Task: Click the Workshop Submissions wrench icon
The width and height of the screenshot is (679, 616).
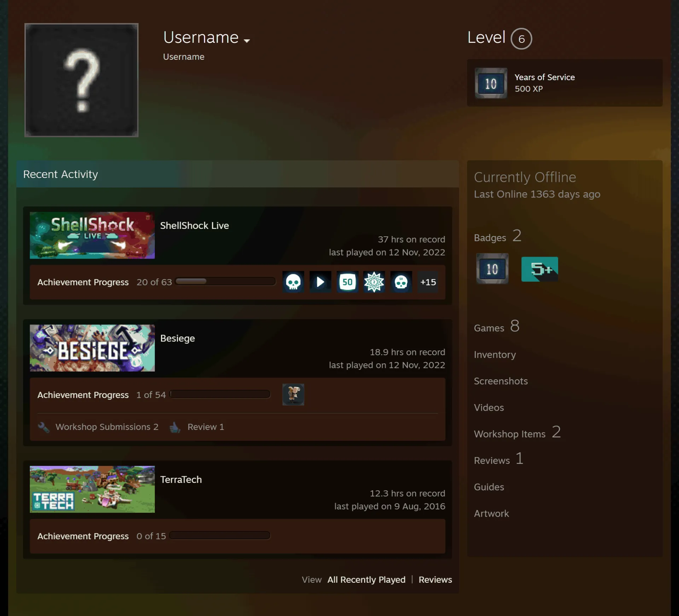Action: (x=43, y=427)
